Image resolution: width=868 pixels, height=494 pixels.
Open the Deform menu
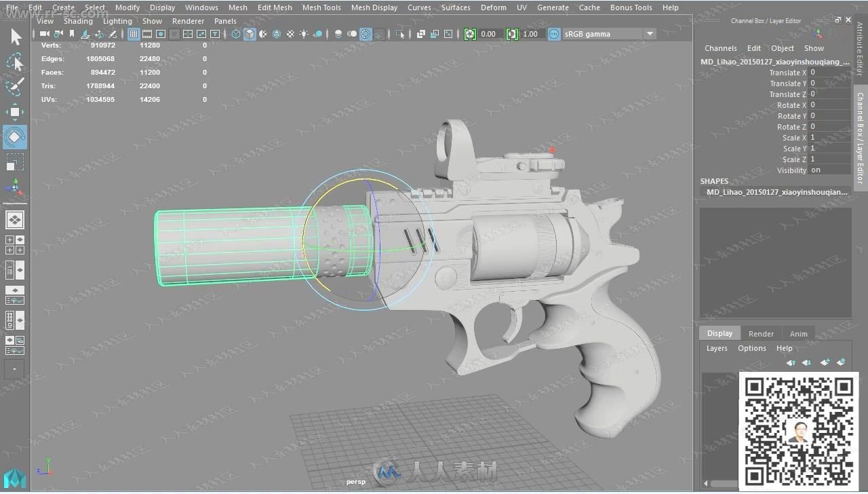(493, 7)
